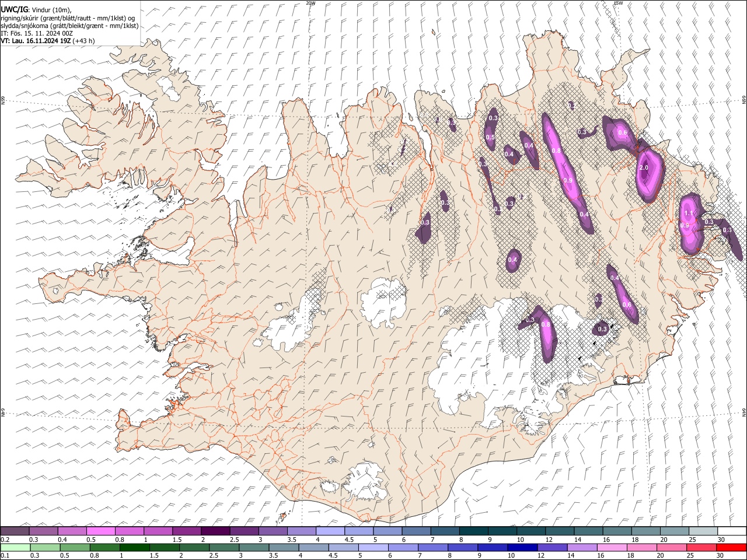Select bottom legend row deep blue swatch above 10
The image size is (747, 560).
[523, 547]
